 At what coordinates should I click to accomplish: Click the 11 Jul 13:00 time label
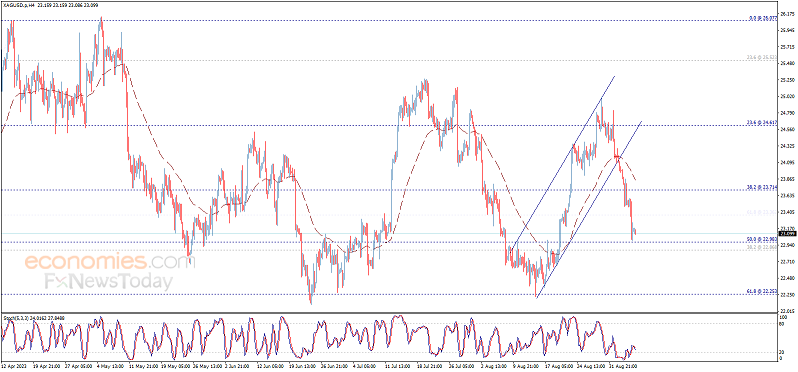(398, 365)
